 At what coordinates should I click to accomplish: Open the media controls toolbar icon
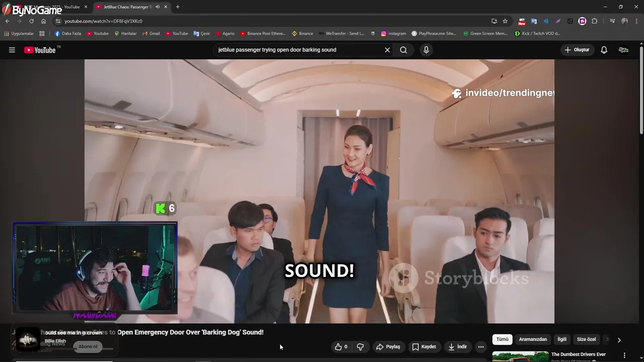pyautogui.click(x=612, y=21)
